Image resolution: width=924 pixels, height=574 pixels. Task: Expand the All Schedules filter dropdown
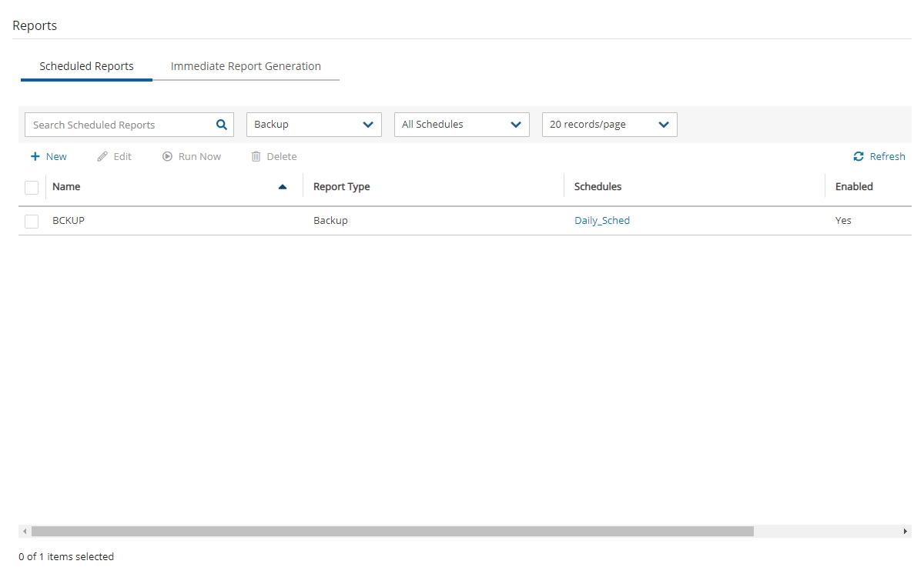tap(461, 125)
